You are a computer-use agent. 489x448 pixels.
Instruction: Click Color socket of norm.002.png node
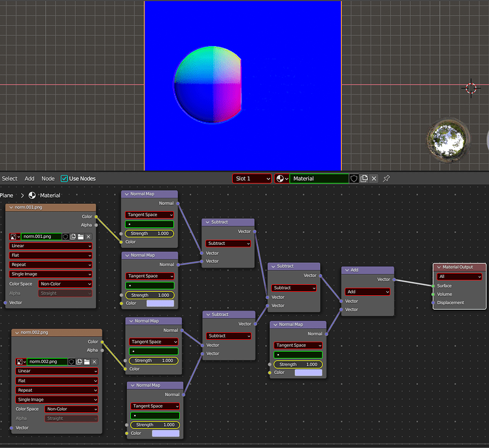coord(102,342)
